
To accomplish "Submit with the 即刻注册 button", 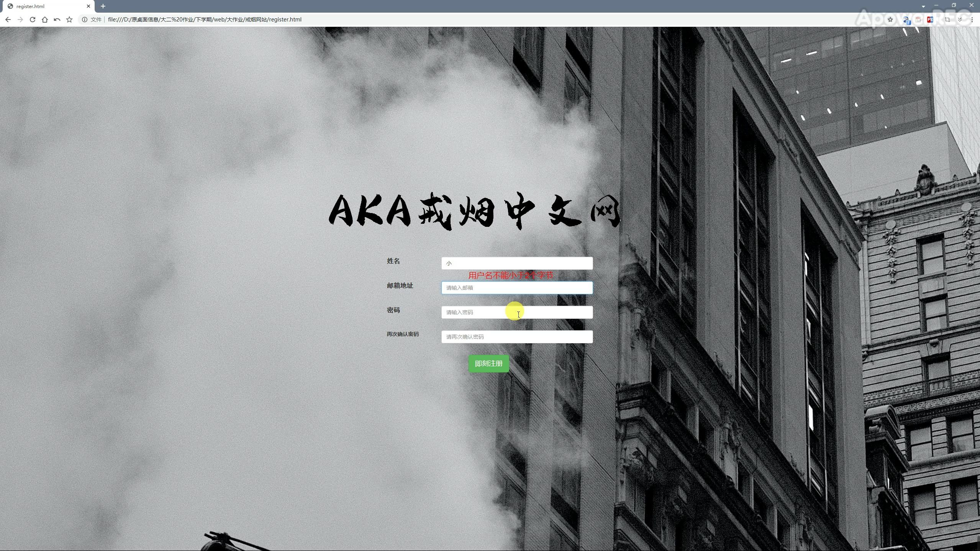I will pyautogui.click(x=488, y=363).
